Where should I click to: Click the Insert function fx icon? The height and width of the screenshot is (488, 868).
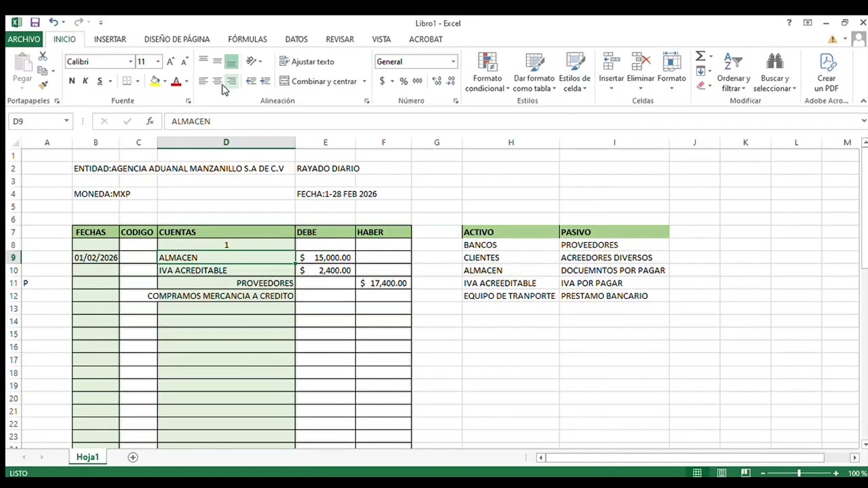(x=149, y=121)
